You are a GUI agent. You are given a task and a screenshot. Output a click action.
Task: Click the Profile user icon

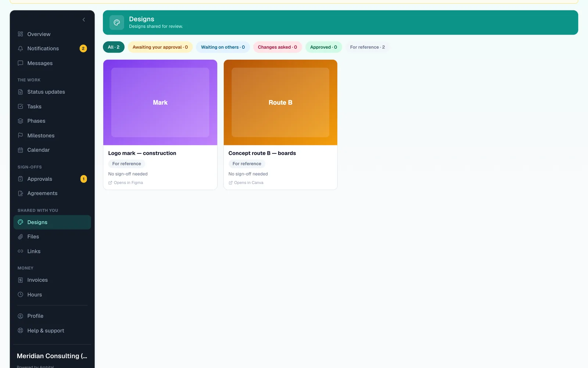click(21, 316)
